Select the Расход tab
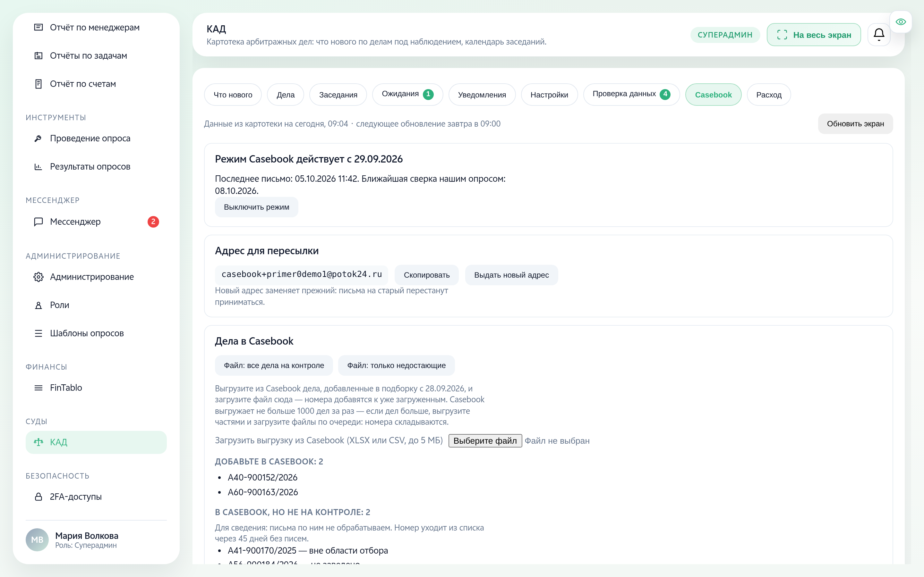 [x=769, y=95]
